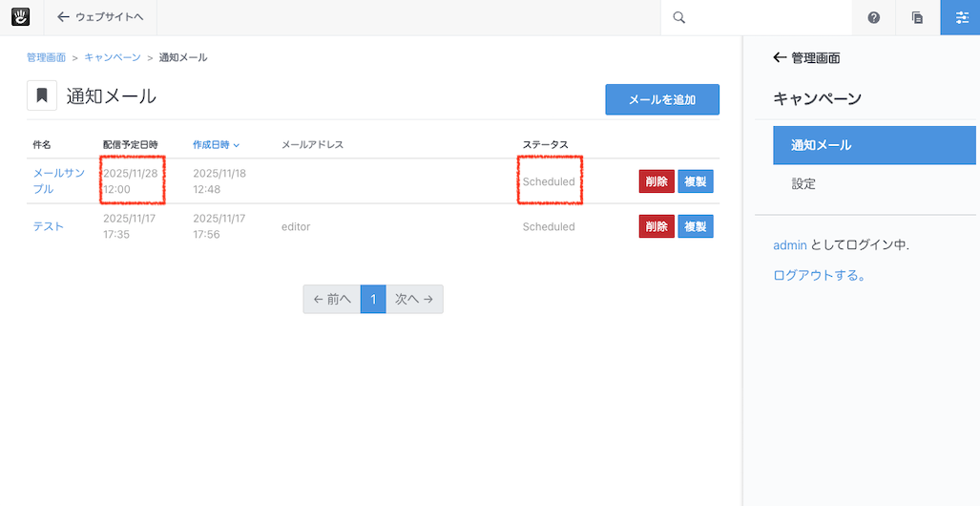Click the キャンペーン breadcrumb link
Image resolution: width=980 pixels, height=506 pixels.
tap(113, 57)
